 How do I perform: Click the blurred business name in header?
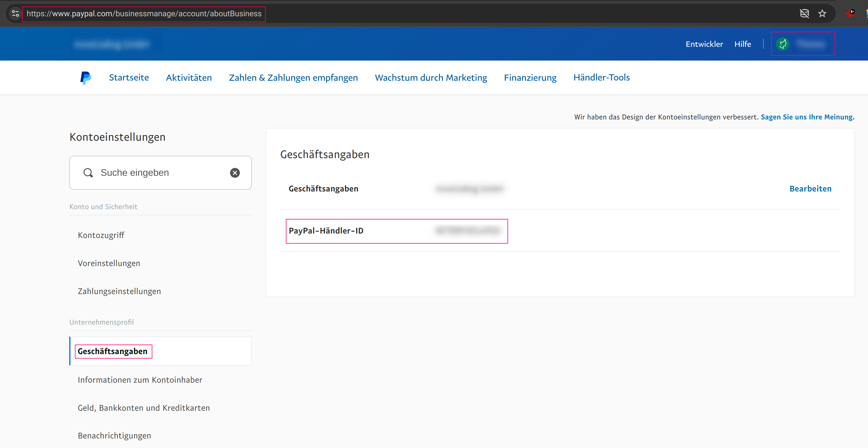click(112, 44)
